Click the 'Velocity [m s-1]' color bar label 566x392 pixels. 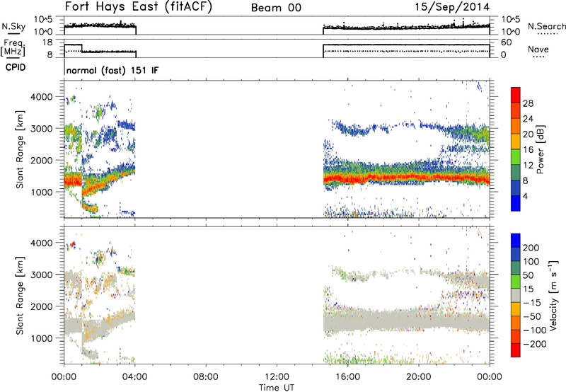click(553, 295)
